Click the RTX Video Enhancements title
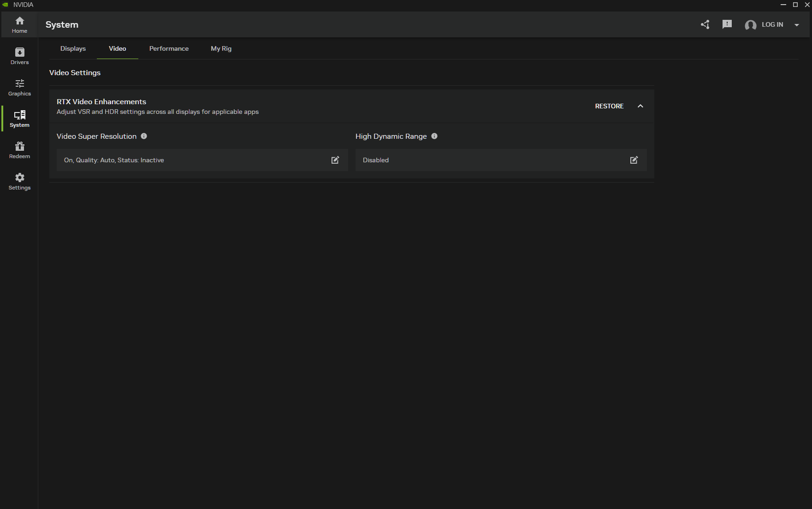Image resolution: width=812 pixels, height=509 pixels. pos(101,102)
